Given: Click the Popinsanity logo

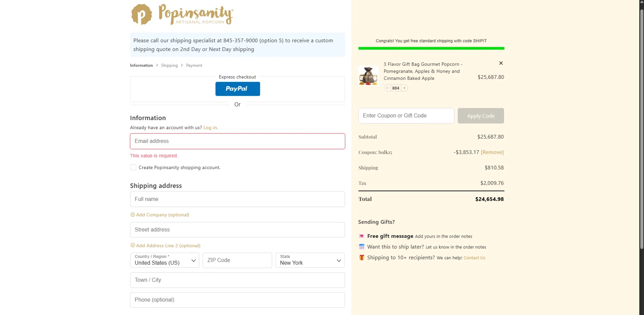Looking at the screenshot, I should [x=182, y=14].
